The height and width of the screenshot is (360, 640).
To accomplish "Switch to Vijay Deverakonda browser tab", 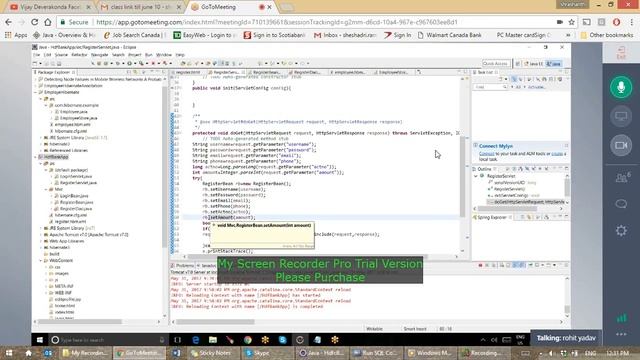I will [x=50, y=7].
